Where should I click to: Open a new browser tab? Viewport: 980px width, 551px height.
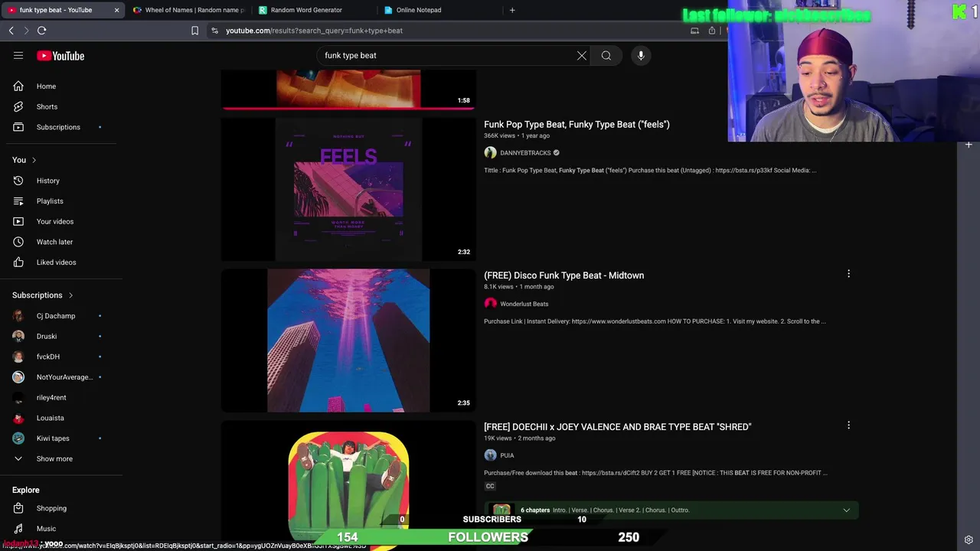point(512,10)
